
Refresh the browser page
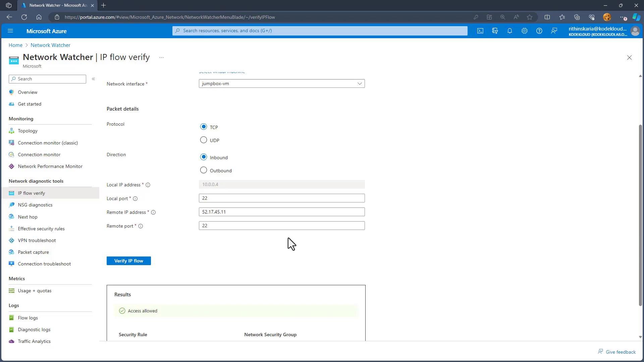click(x=24, y=17)
